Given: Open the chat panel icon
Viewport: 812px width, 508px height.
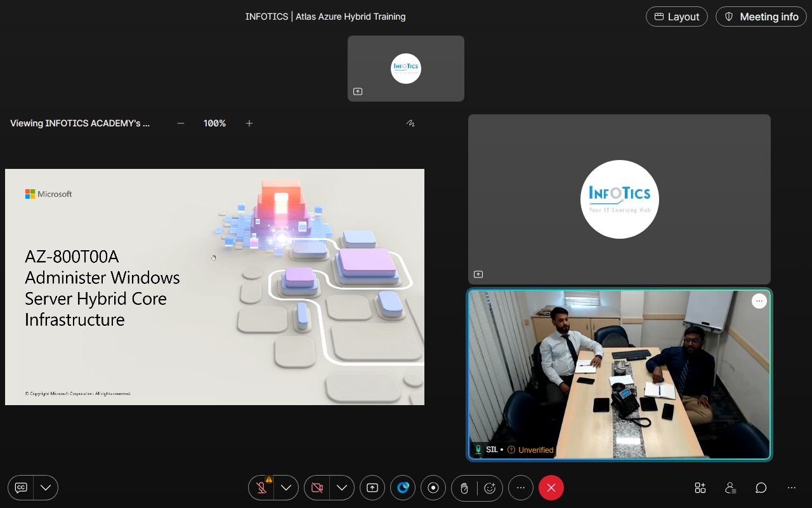Looking at the screenshot, I should click(761, 488).
